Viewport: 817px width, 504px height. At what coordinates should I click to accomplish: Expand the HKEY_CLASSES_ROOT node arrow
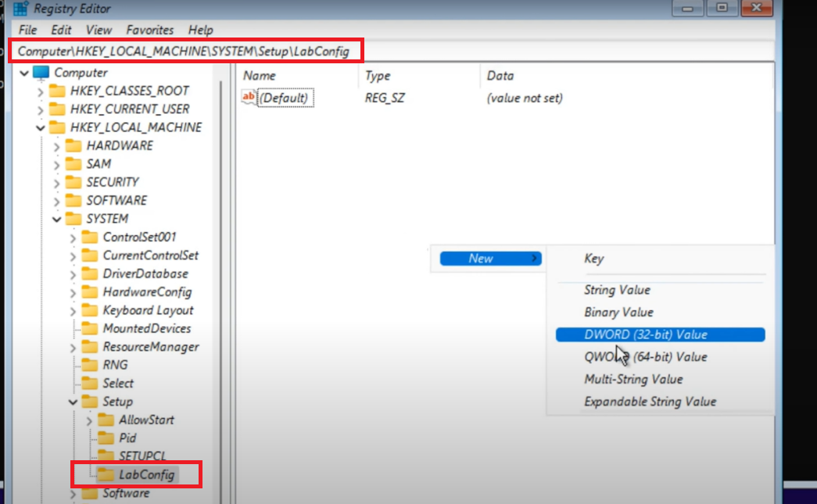click(x=40, y=92)
